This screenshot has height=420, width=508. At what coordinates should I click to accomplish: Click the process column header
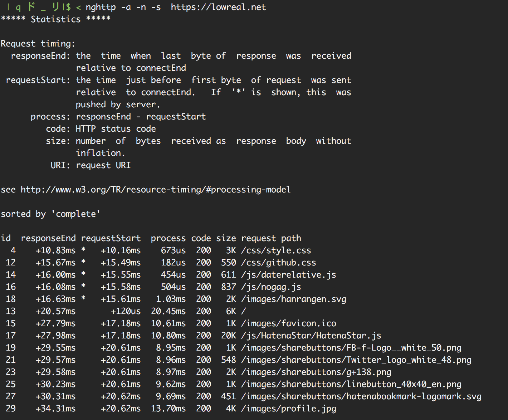coord(168,238)
